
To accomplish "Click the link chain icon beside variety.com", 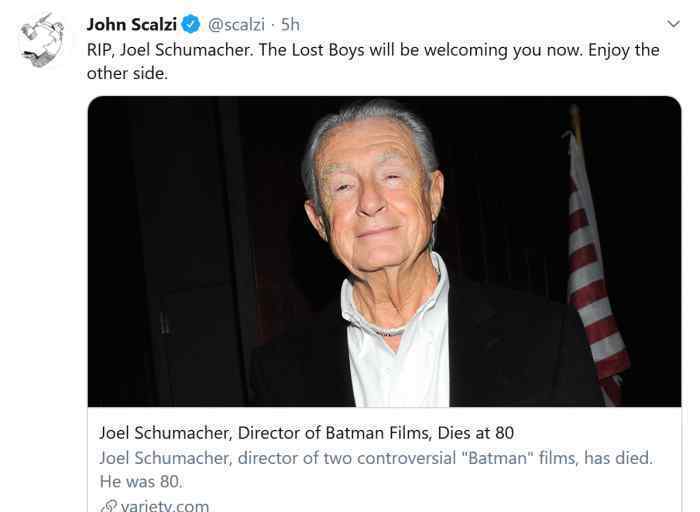I will pos(108,506).
